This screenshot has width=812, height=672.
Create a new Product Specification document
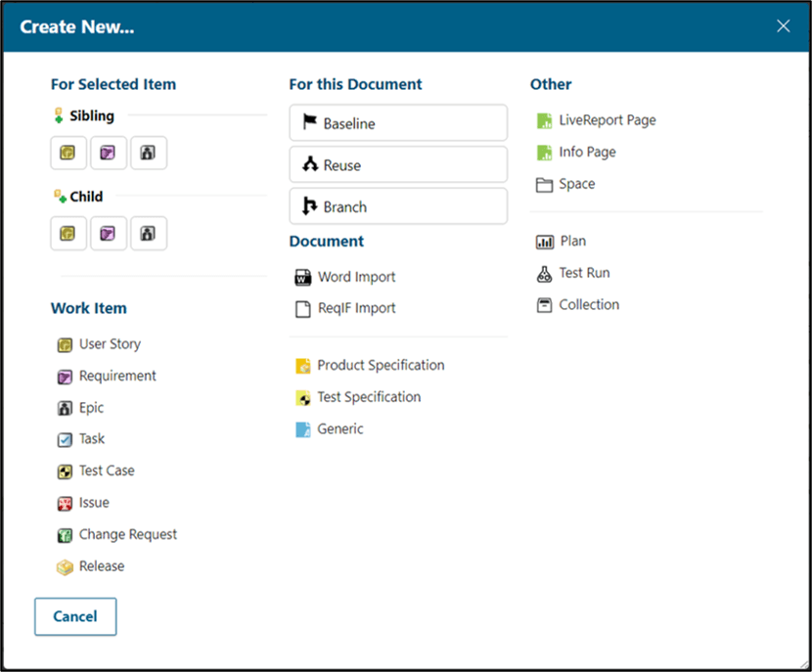pyautogui.click(x=380, y=365)
